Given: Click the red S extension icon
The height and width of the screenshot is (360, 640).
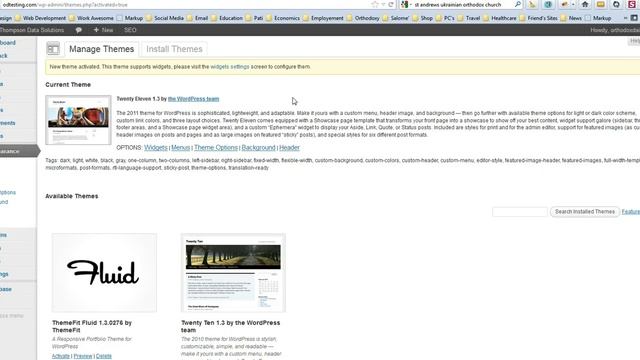Looking at the screenshot, I should pyautogui.click(x=632, y=4).
